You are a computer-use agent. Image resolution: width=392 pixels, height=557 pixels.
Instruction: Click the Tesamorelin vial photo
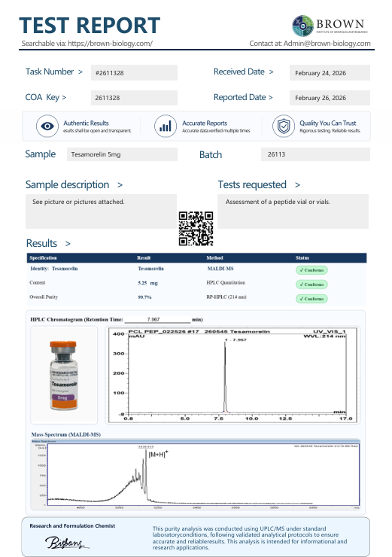tap(64, 375)
